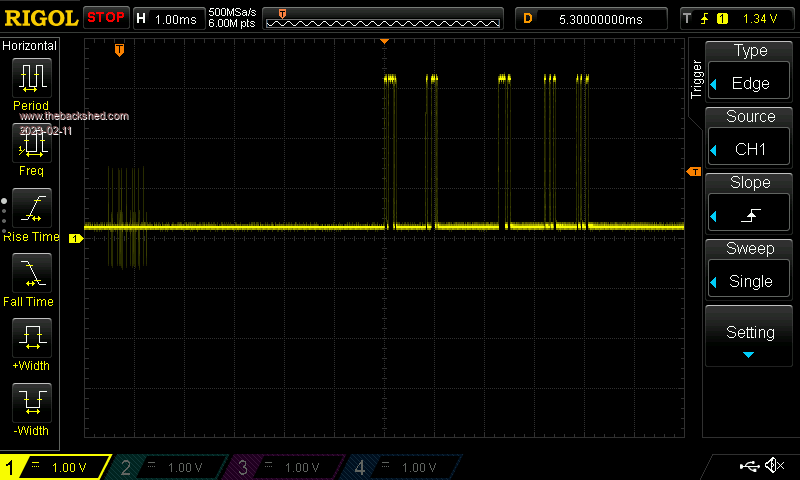Image resolution: width=800 pixels, height=480 pixels.
Task: Click the horizontal timebase 1.00ms field
Action: pyautogui.click(x=174, y=18)
